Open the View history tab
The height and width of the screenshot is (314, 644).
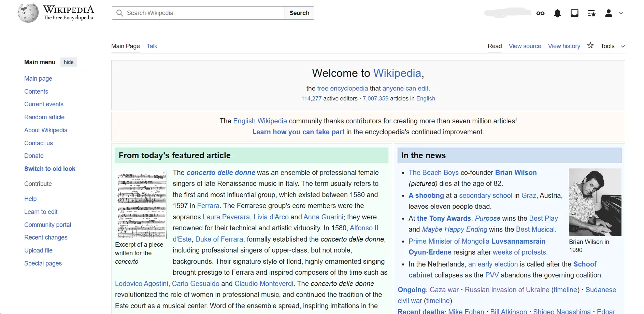[x=564, y=46]
